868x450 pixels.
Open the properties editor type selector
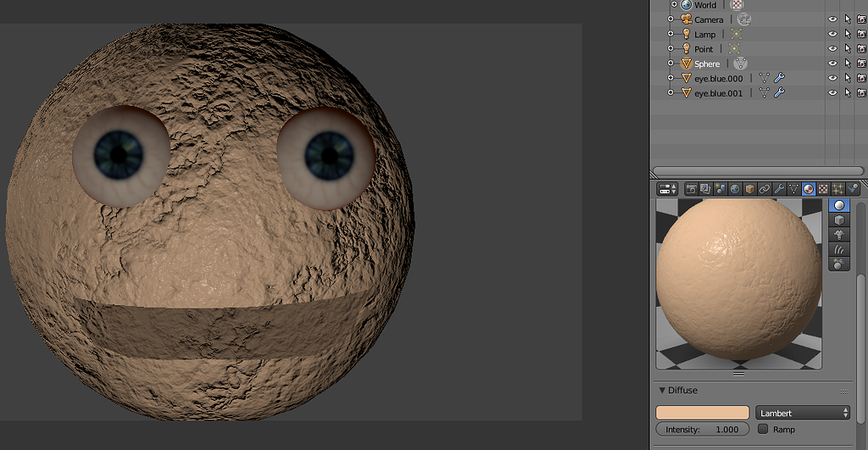[667, 189]
